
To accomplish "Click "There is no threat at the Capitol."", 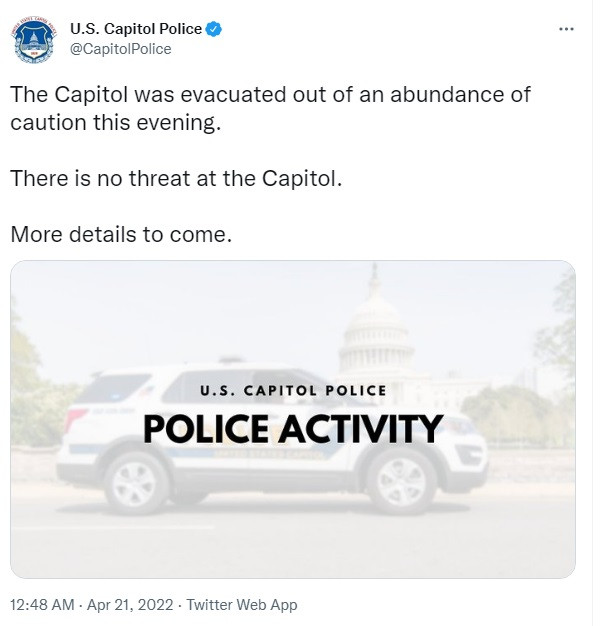I will click(176, 178).
